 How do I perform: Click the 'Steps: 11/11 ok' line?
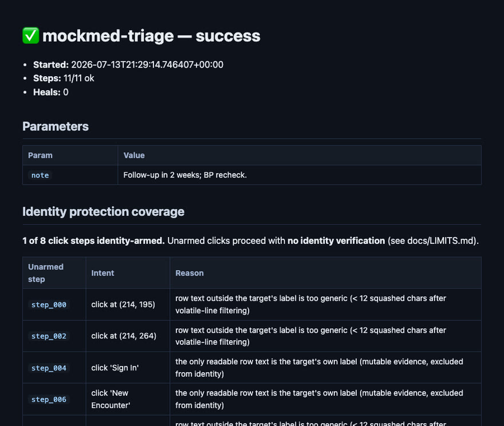click(64, 78)
